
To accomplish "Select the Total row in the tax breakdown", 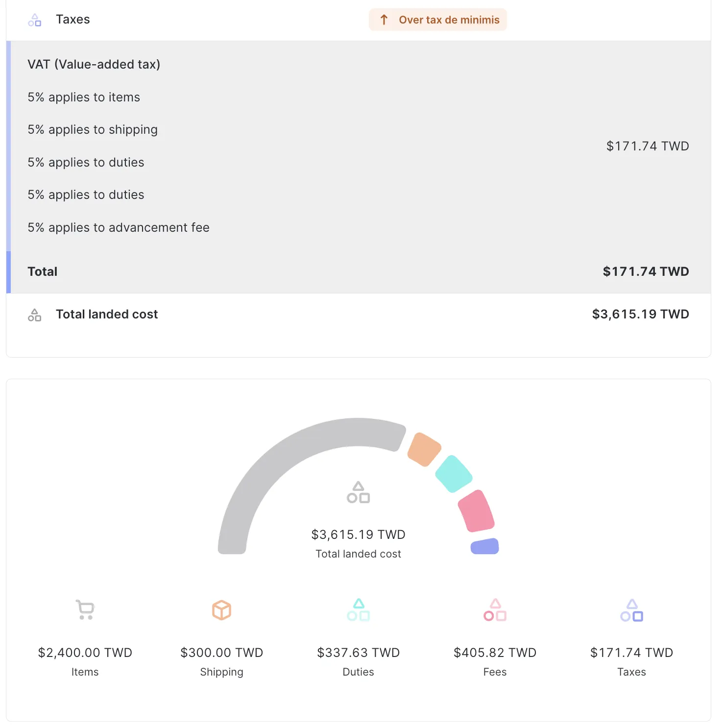I will click(x=42, y=271).
